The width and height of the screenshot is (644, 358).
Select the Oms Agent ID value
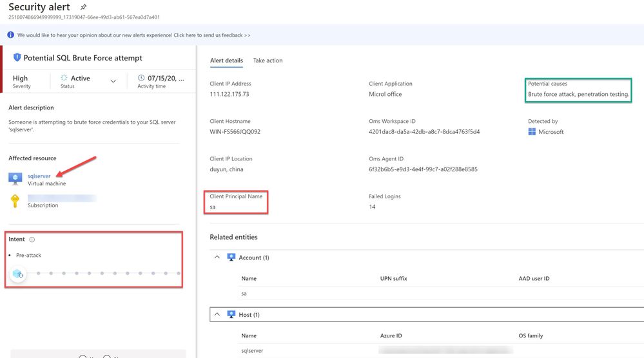point(423,169)
